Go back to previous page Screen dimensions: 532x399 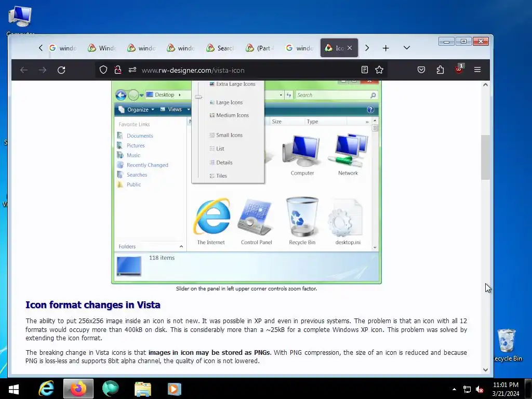[x=24, y=70]
